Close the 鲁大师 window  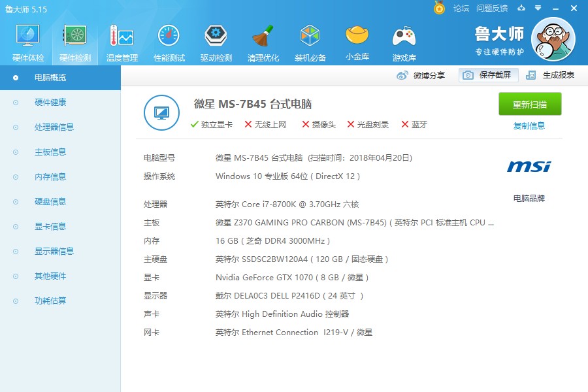coord(574,8)
